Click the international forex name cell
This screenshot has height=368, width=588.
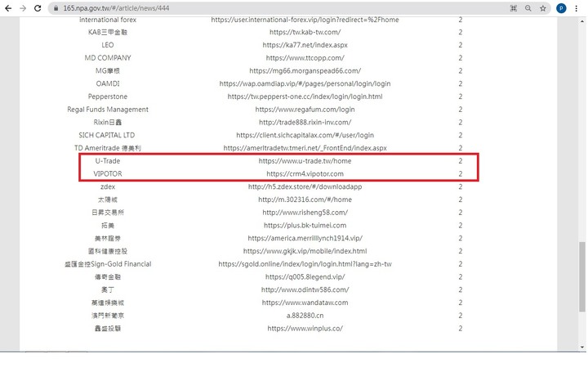[108, 20]
